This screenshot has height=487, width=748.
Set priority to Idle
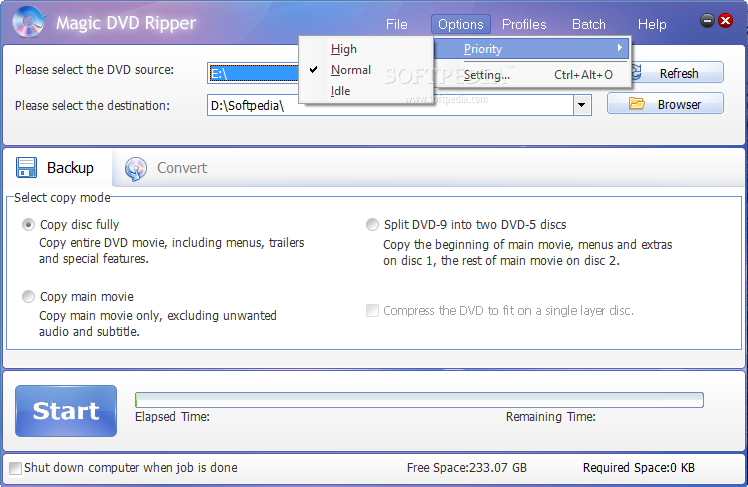(x=366, y=91)
